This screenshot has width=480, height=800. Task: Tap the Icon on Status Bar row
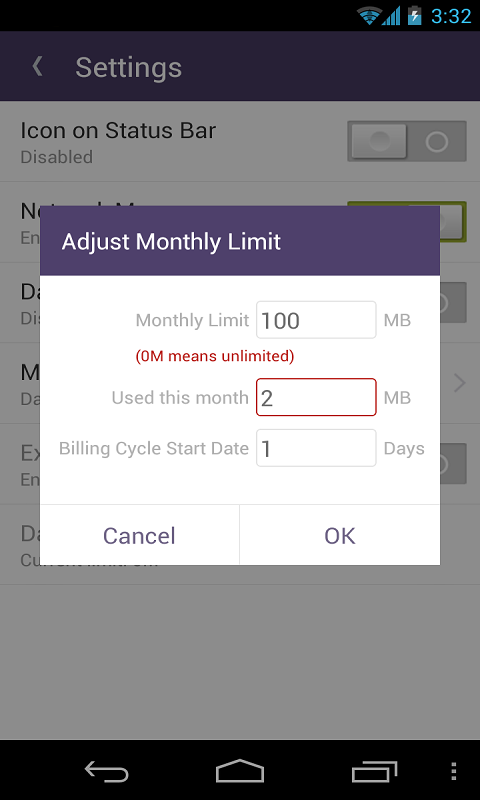click(x=240, y=141)
